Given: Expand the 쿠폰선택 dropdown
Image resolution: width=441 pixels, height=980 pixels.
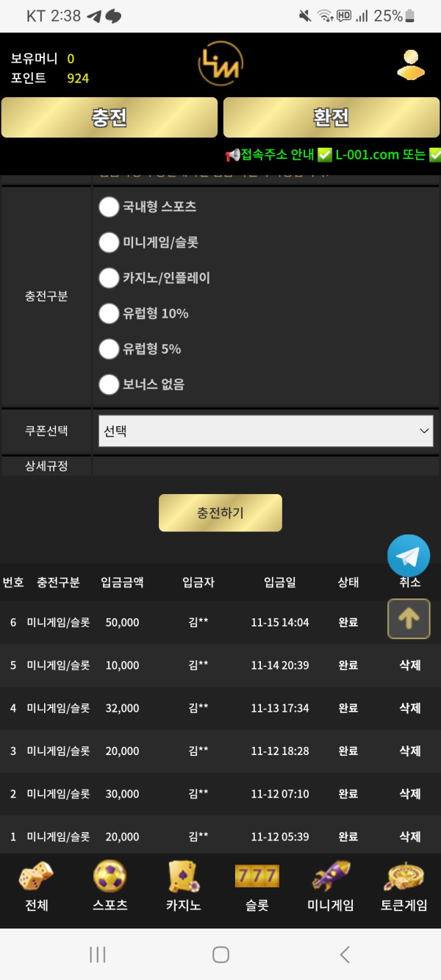Looking at the screenshot, I should (265, 431).
